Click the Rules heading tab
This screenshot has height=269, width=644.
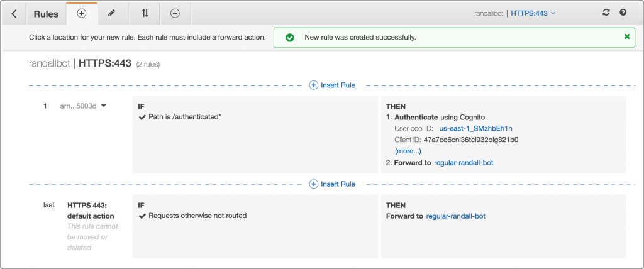pyautogui.click(x=46, y=14)
